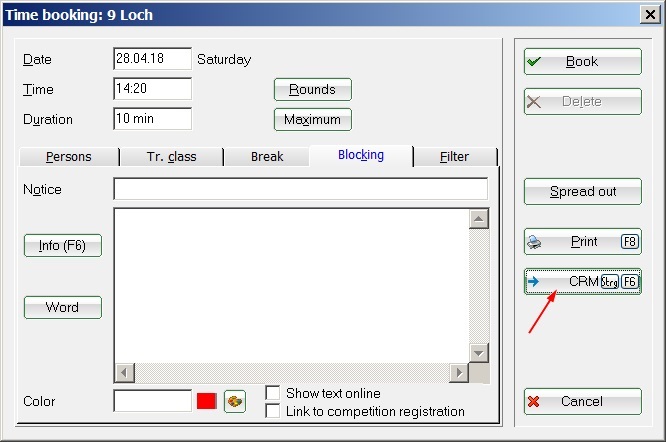Click into the Date input field
Screen dimensions: 666x442
pos(152,59)
